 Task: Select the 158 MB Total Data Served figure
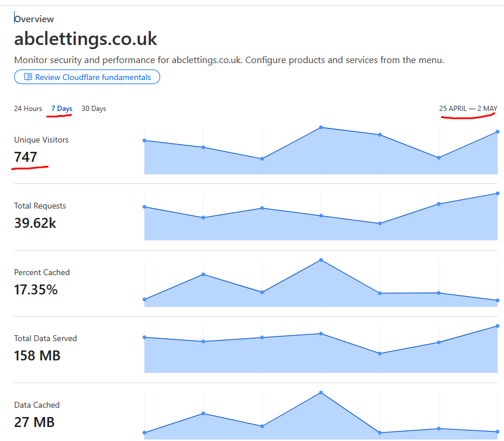click(x=37, y=356)
